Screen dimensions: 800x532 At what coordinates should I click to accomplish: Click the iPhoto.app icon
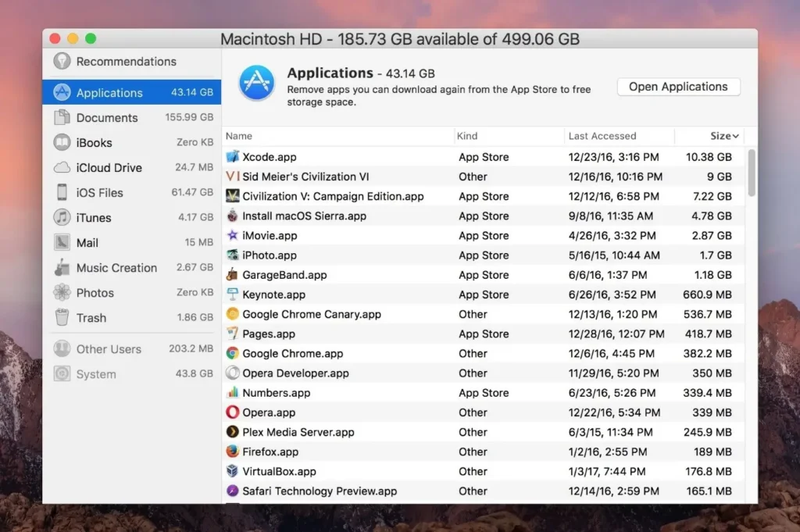click(x=232, y=255)
